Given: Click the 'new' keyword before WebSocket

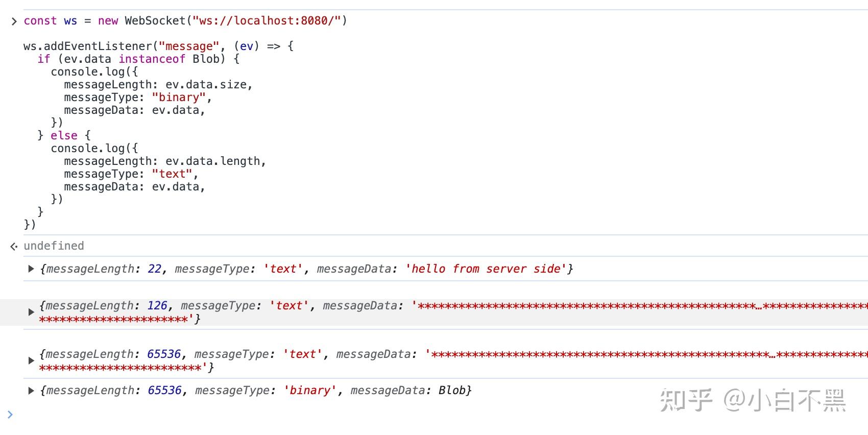Looking at the screenshot, I should coord(108,21).
